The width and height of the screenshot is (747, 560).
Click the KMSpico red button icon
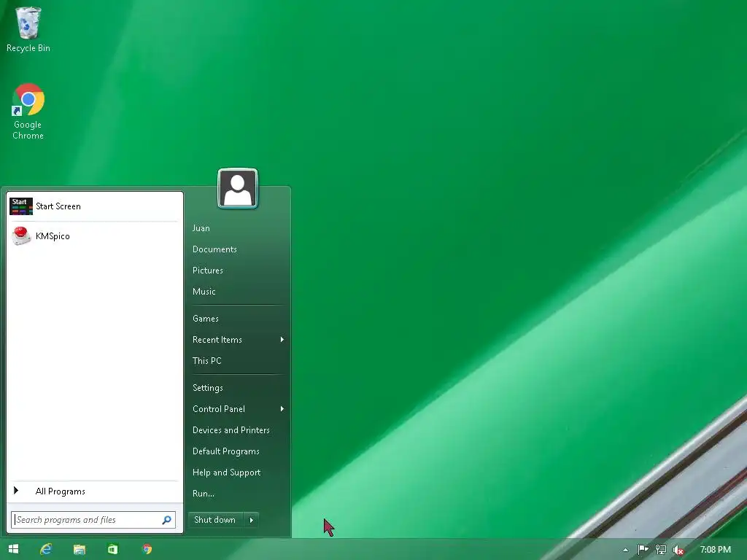[x=21, y=236]
